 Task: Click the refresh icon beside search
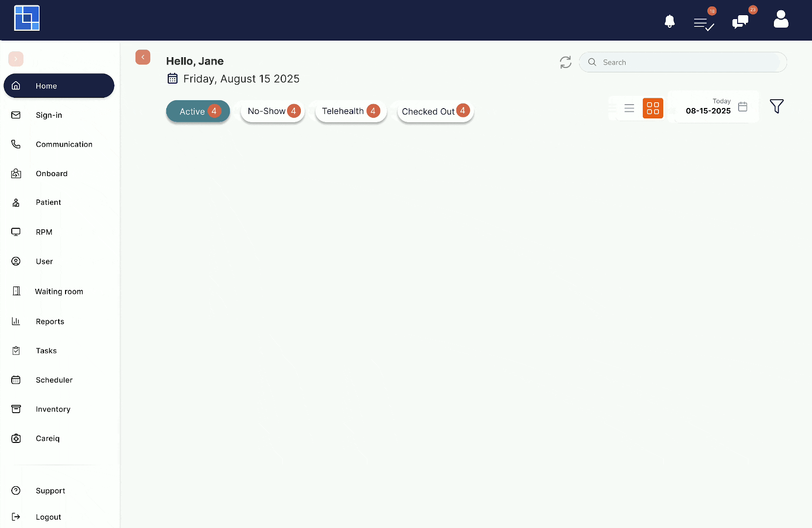click(x=565, y=62)
